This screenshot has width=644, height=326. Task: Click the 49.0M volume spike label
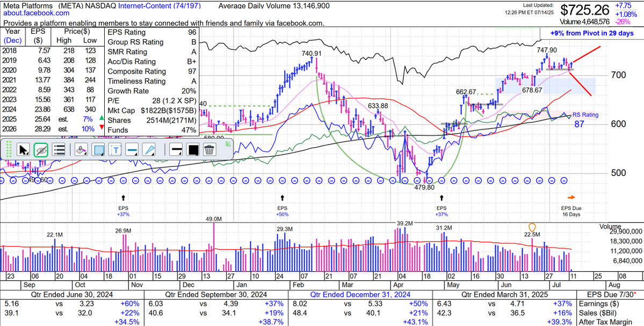(214, 219)
